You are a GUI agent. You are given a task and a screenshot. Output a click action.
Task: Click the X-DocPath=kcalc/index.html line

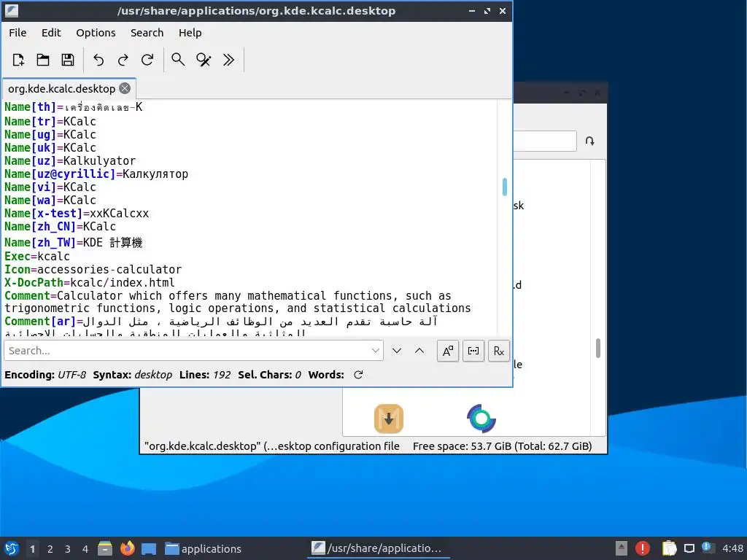tap(90, 282)
